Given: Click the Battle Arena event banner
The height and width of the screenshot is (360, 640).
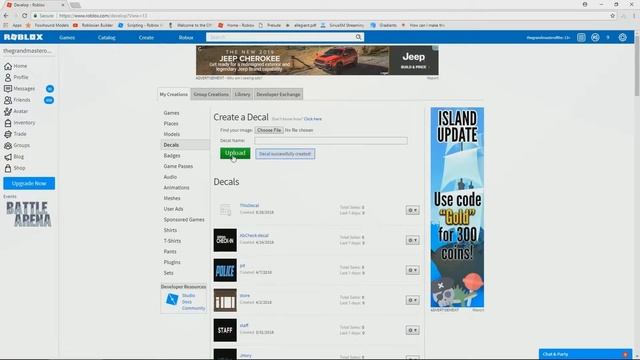Looking at the screenshot, I should coord(29,214).
